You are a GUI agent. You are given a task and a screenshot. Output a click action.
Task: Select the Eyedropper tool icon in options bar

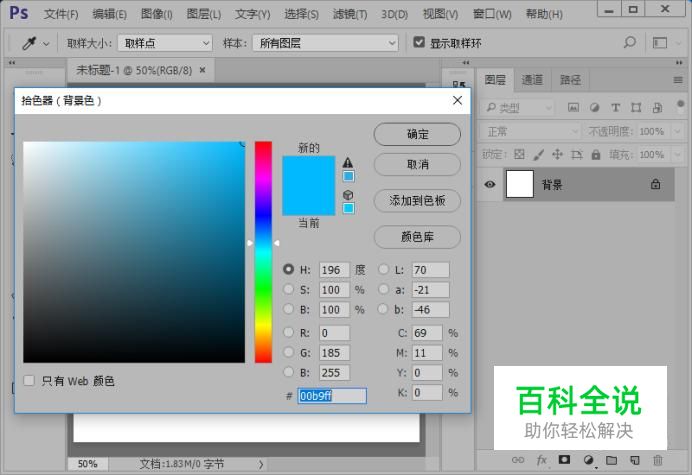(x=29, y=43)
